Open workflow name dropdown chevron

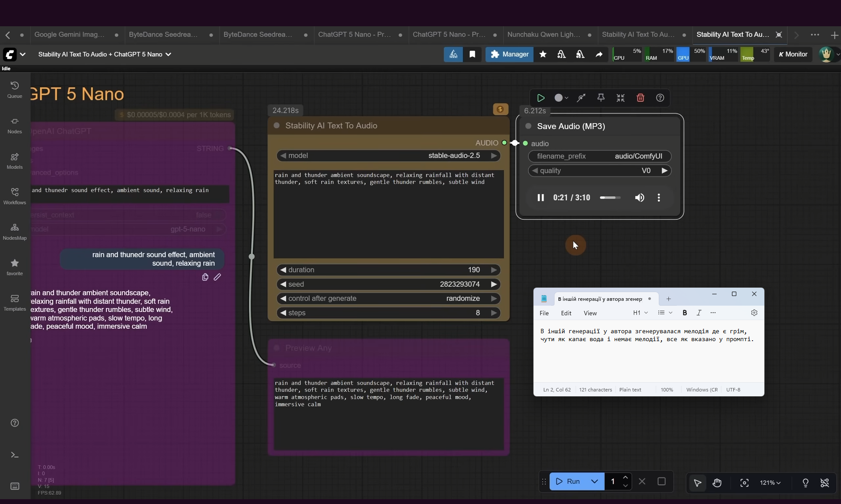click(168, 54)
